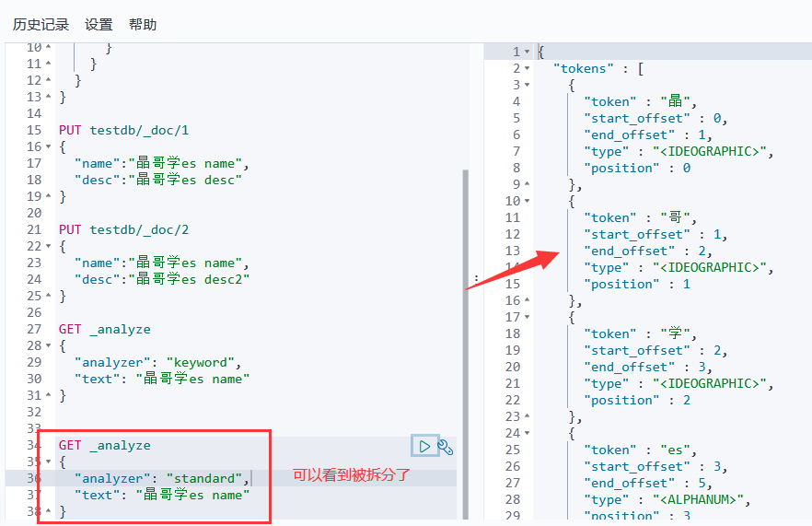Collapse the fold arrow at line 16
This screenshot has height=526, width=812.
pos(49,147)
